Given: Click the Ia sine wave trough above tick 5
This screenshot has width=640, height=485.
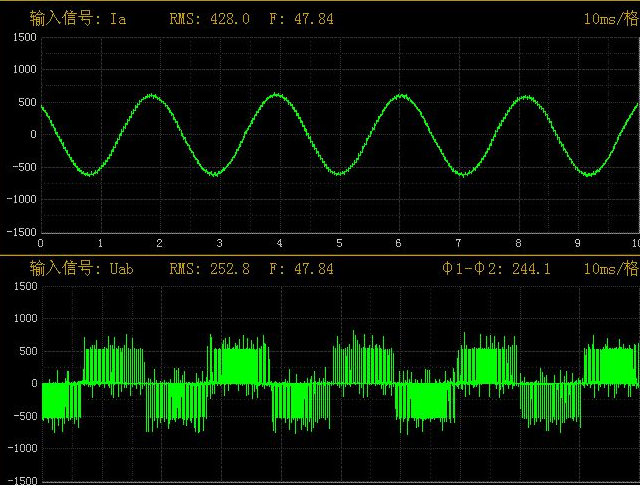Looking at the screenshot, I should 339,173.
